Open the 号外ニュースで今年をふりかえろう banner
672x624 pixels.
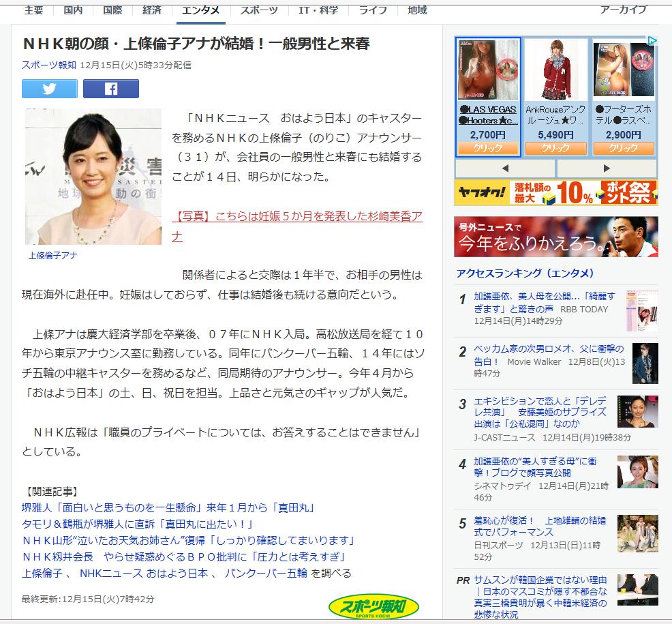coord(556,237)
